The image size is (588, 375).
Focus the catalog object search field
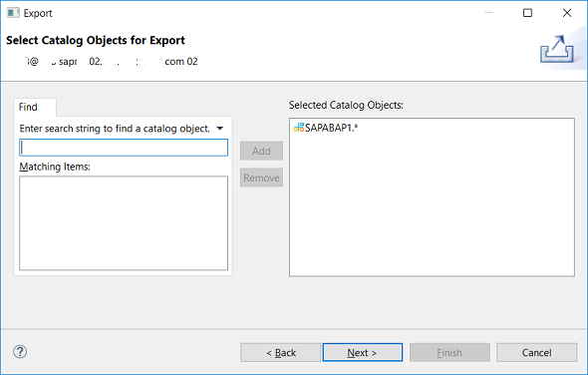(x=124, y=148)
